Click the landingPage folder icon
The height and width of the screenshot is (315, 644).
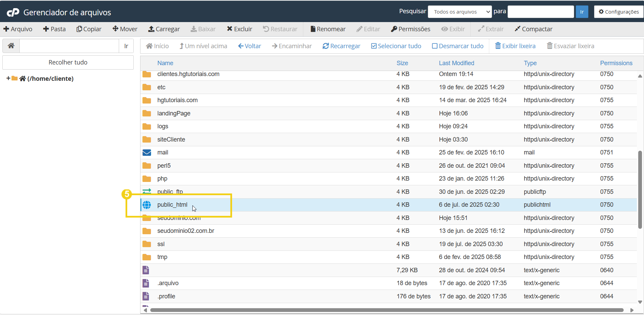(x=147, y=113)
